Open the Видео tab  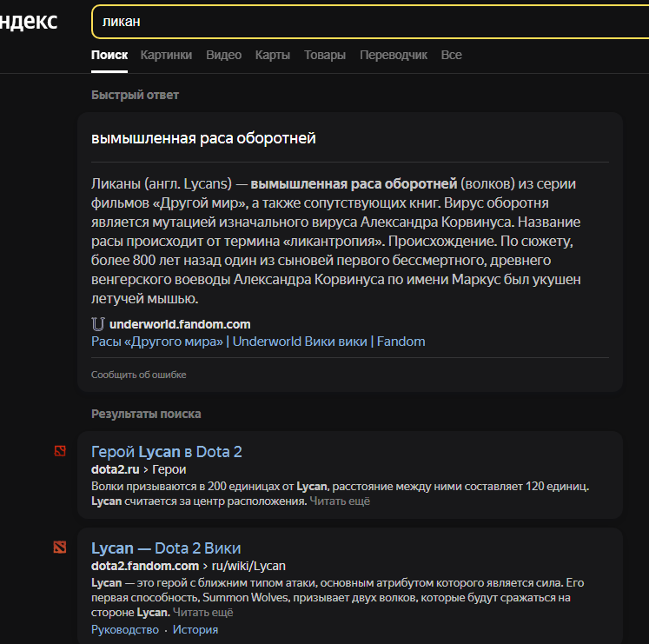[x=223, y=55]
